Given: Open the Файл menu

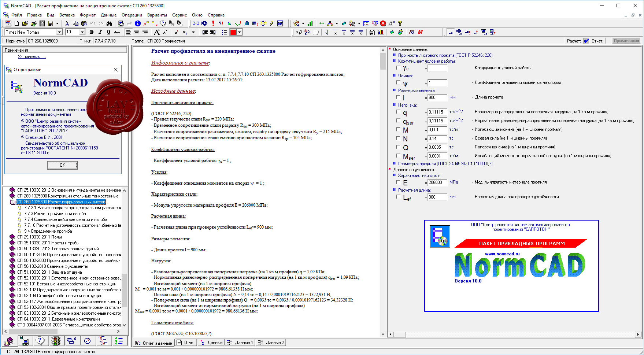Looking at the screenshot, I should (16, 15).
